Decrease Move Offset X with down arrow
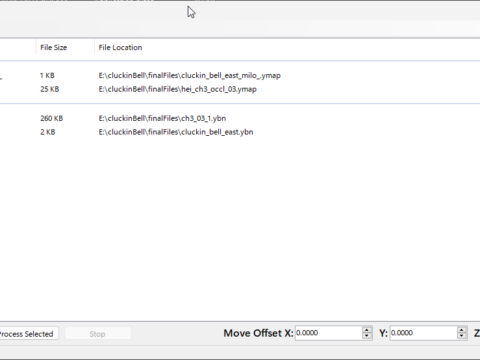This screenshot has height=360, width=480. click(x=367, y=336)
